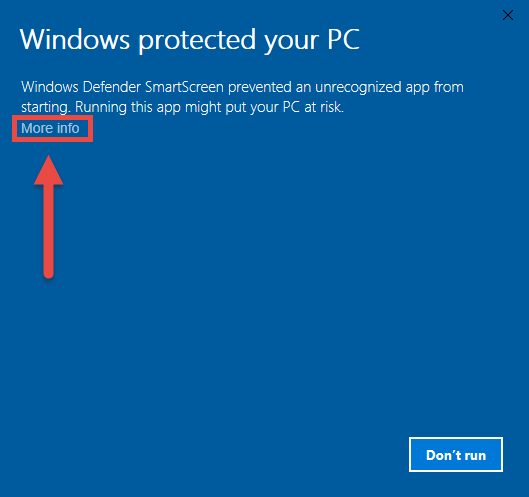The height and width of the screenshot is (497, 529).
Task: Click the word 'More' in the highlighted link
Action: pyautogui.click(x=37, y=128)
